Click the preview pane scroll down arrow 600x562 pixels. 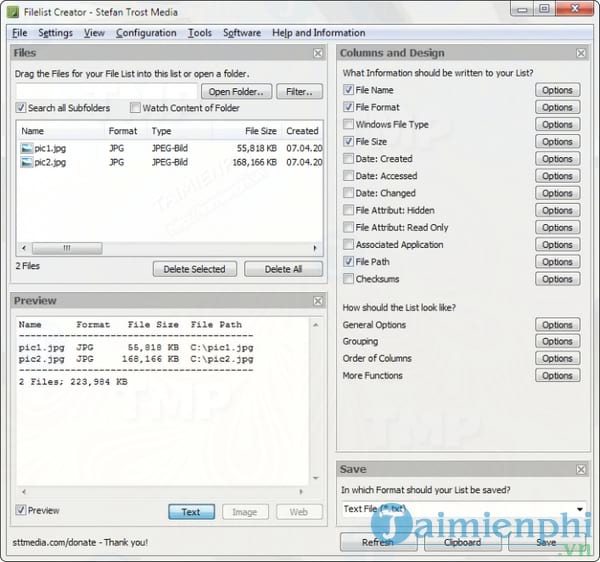point(316,478)
